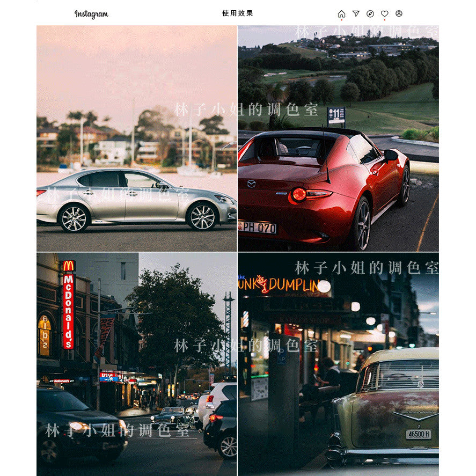Click the 使用效果 header title
476x476 pixels.
click(x=237, y=13)
